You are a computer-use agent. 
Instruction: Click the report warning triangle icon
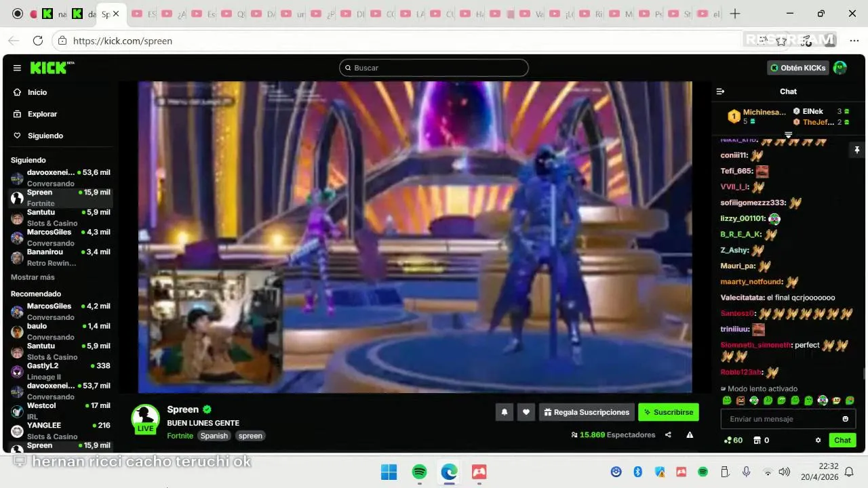click(690, 435)
